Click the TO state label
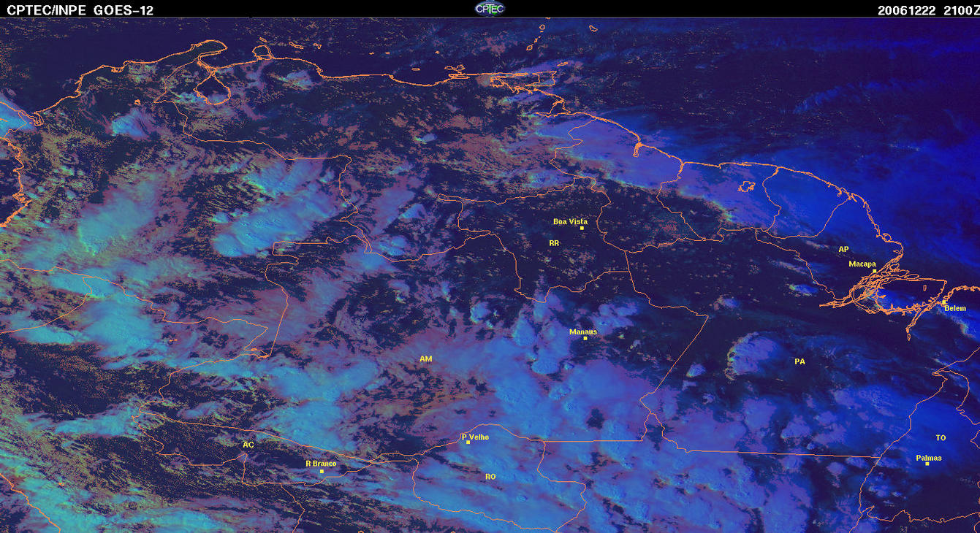Screen dimensions: 980x533 [941, 438]
